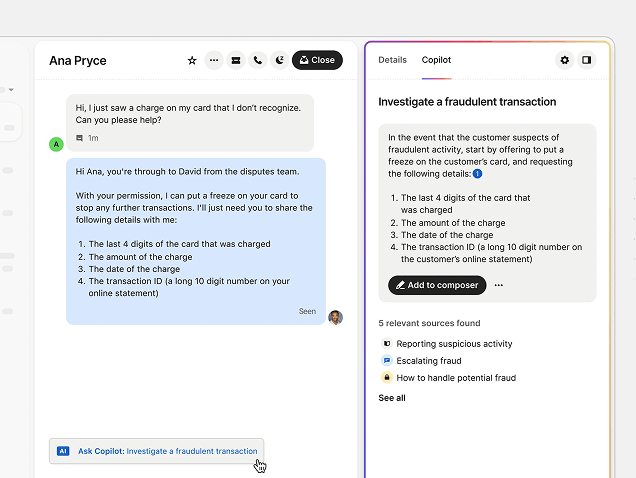Click David's agent avatar under the reply
Viewport: 636px width, 478px height.
click(335, 317)
